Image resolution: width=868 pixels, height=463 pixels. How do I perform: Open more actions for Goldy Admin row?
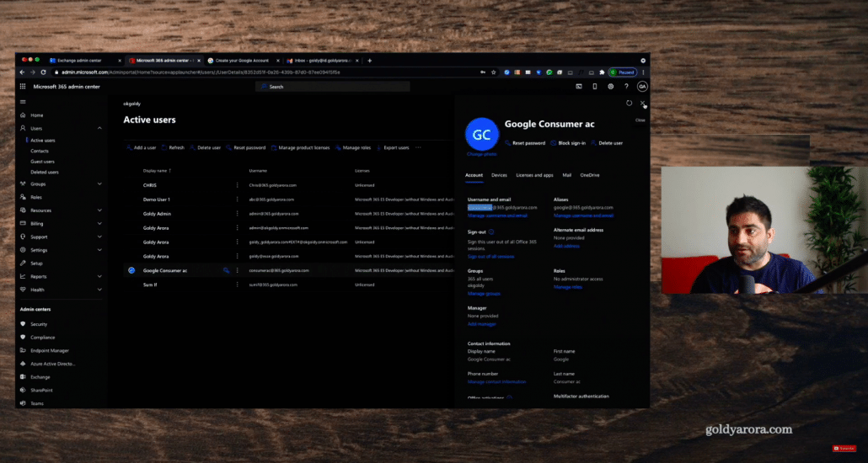[x=238, y=214]
